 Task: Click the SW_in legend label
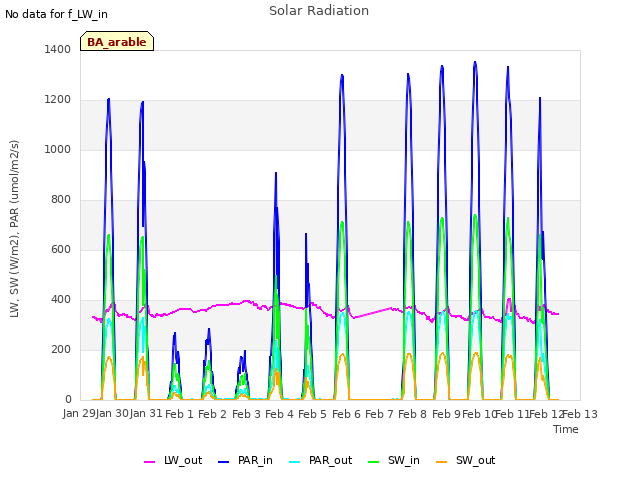pos(404,460)
